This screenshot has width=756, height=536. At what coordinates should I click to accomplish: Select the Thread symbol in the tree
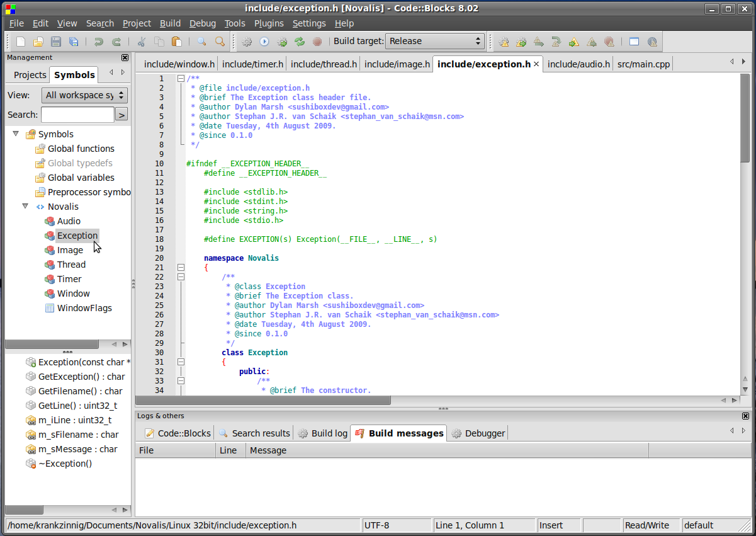(71, 264)
